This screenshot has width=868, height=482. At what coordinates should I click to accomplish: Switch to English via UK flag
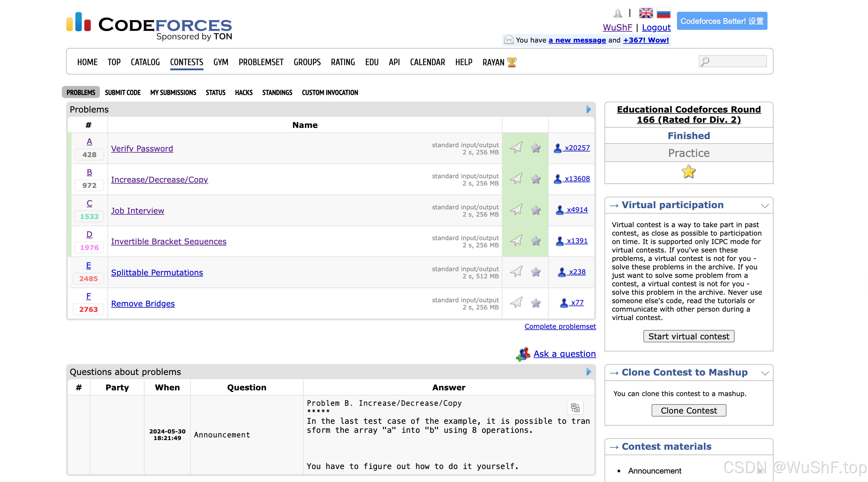(x=646, y=13)
